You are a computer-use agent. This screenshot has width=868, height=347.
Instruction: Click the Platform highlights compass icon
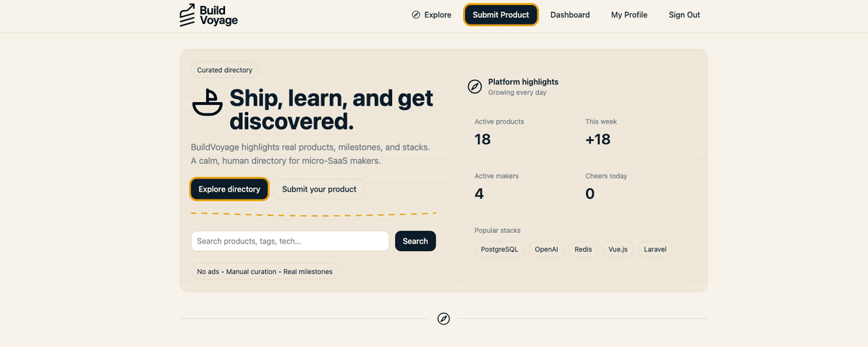pos(475,87)
